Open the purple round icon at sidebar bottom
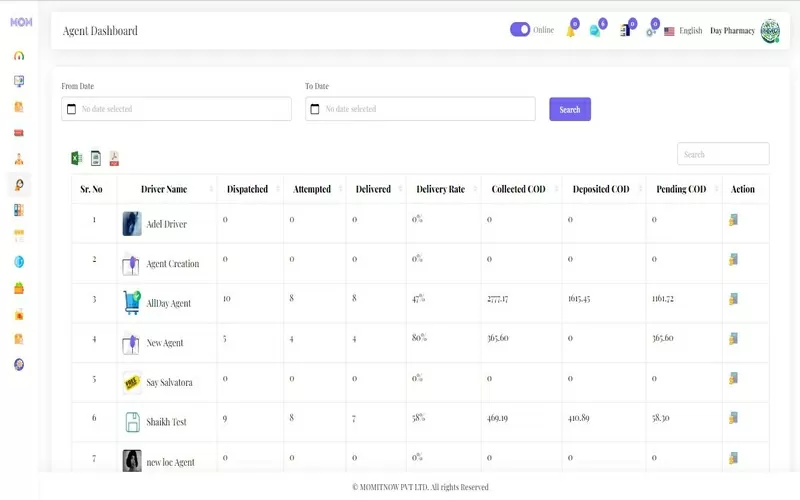This screenshot has height=500, width=800. point(19,364)
